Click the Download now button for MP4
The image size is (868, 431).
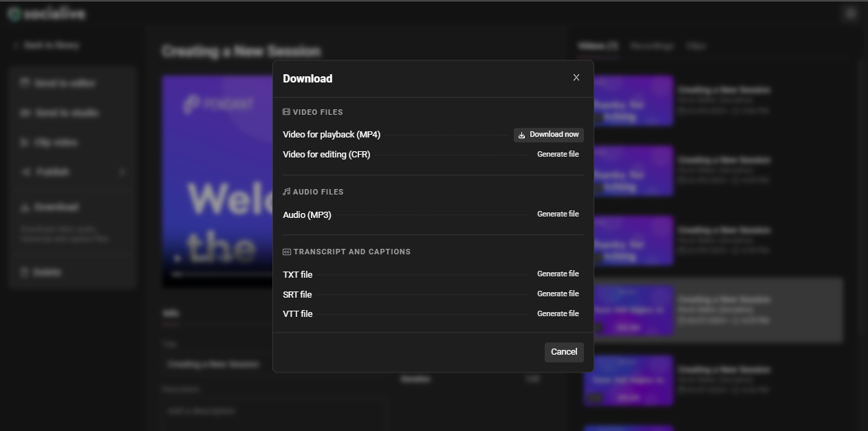[549, 135]
